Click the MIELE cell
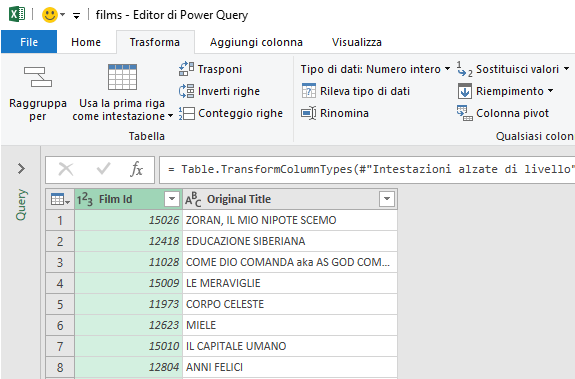The height and width of the screenshot is (379, 575). [290, 325]
